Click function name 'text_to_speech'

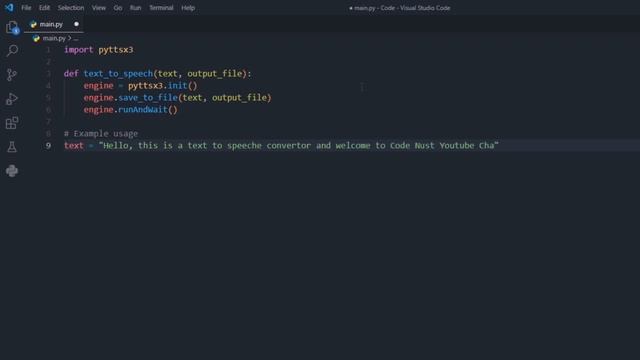coord(118,74)
